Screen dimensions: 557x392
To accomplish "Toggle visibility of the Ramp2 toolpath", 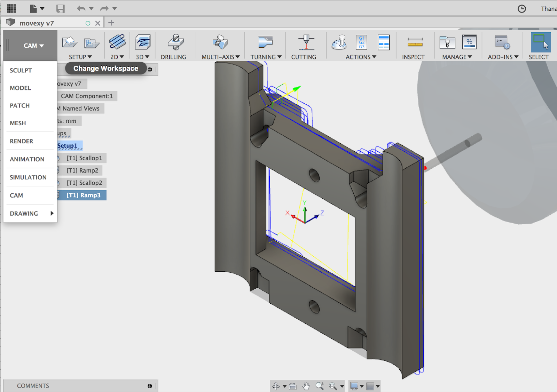I will click(x=58, y=170).
